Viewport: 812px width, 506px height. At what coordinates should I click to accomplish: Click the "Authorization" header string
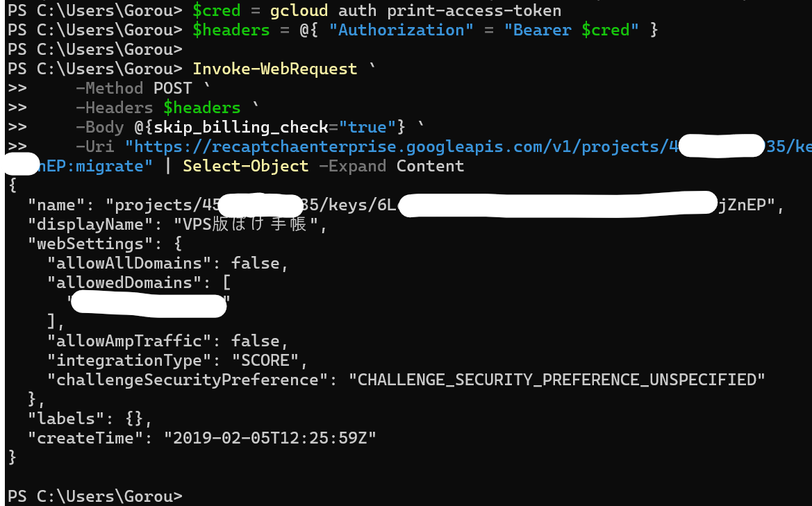click(401, 30)
